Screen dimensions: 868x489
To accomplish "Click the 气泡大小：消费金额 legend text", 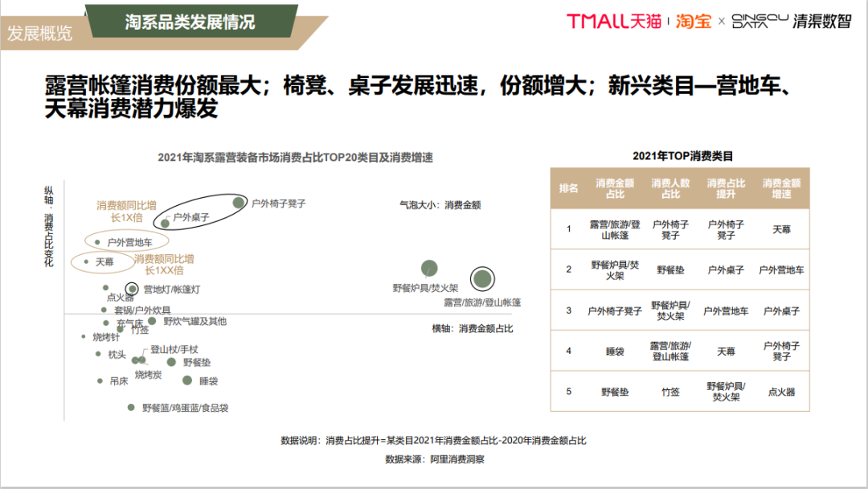I will (x=442, y=205).
